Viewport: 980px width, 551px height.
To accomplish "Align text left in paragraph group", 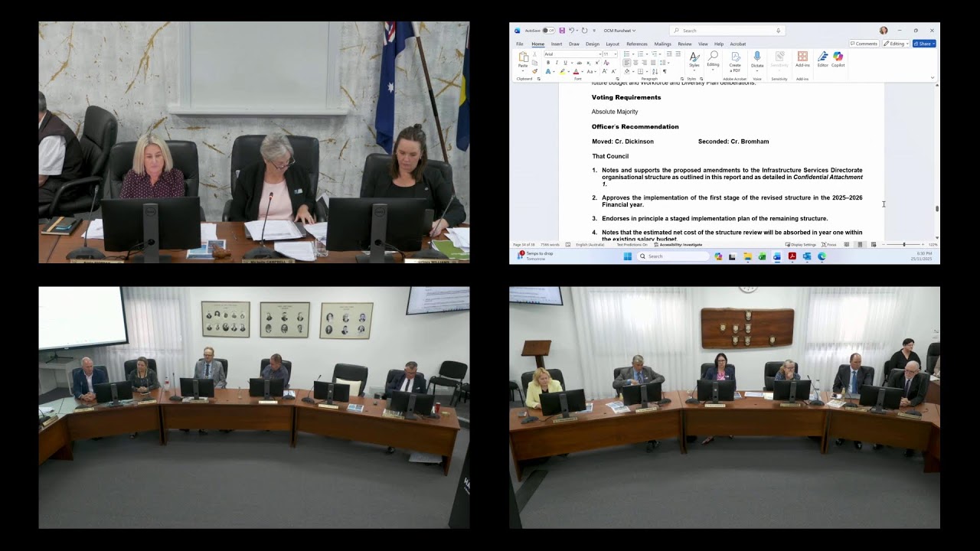I will point(626,63).
